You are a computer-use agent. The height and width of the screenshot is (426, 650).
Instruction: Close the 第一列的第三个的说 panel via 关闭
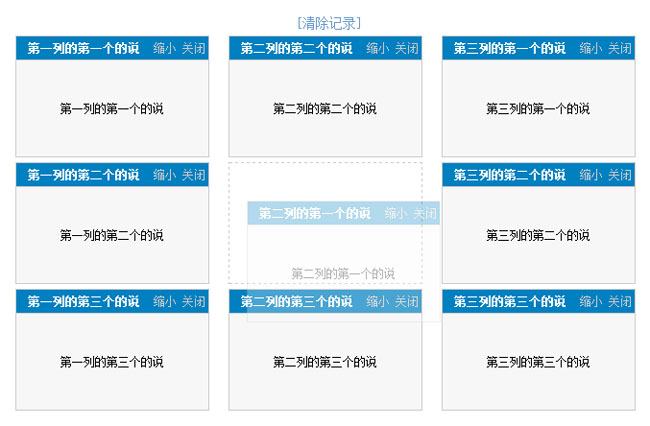[193, 301]
